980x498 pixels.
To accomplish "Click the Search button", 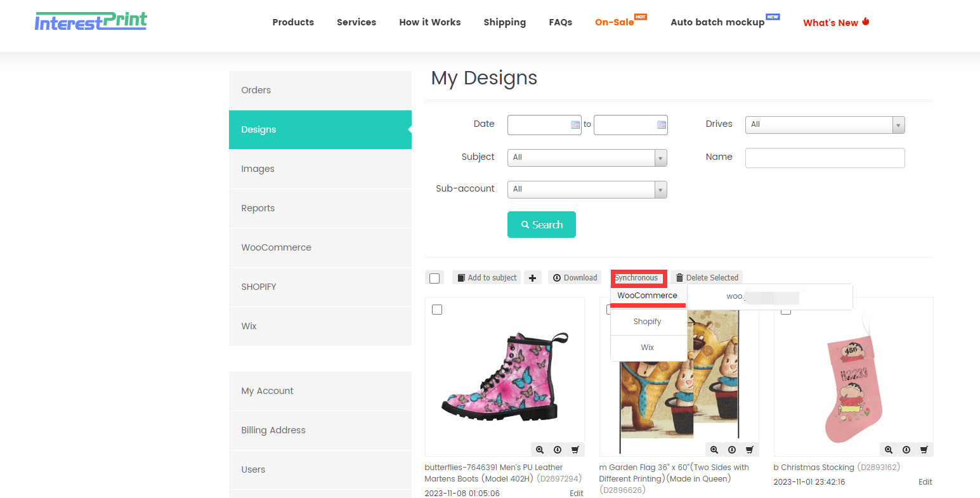I will pyautogui.click(x=542, y=225).
